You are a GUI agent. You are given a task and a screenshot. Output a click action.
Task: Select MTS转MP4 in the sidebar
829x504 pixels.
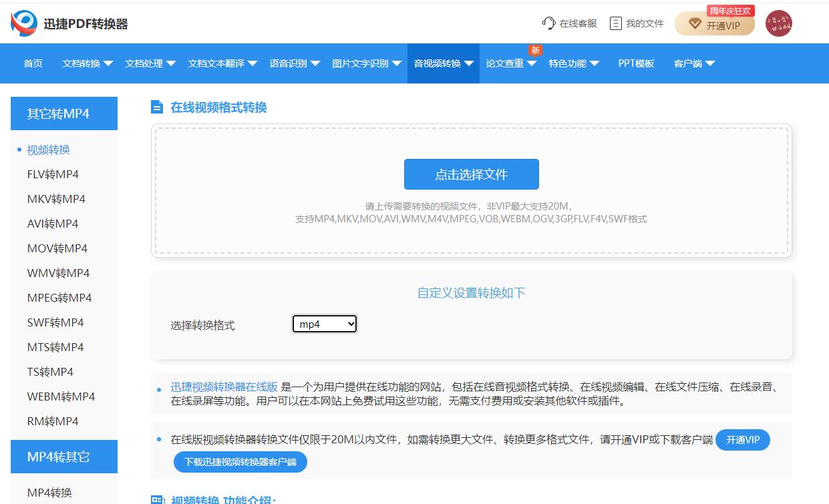[x=55, y=347]
